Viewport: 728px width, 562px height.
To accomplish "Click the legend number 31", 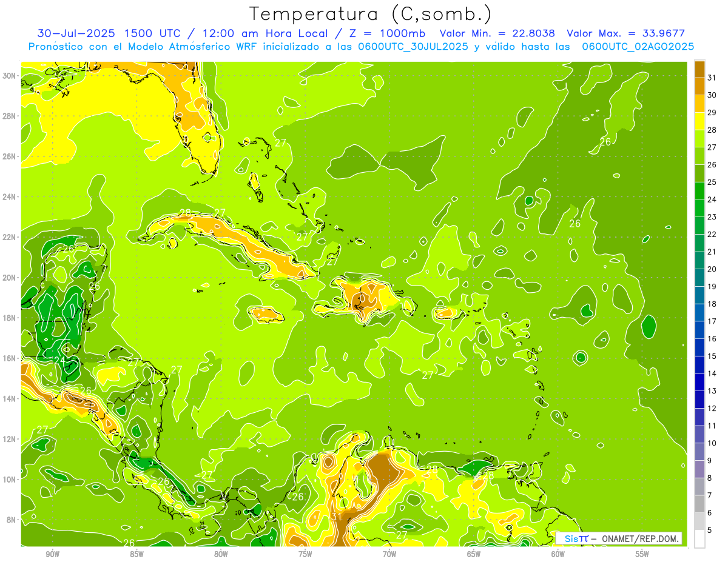I will (x=712, y=77).
